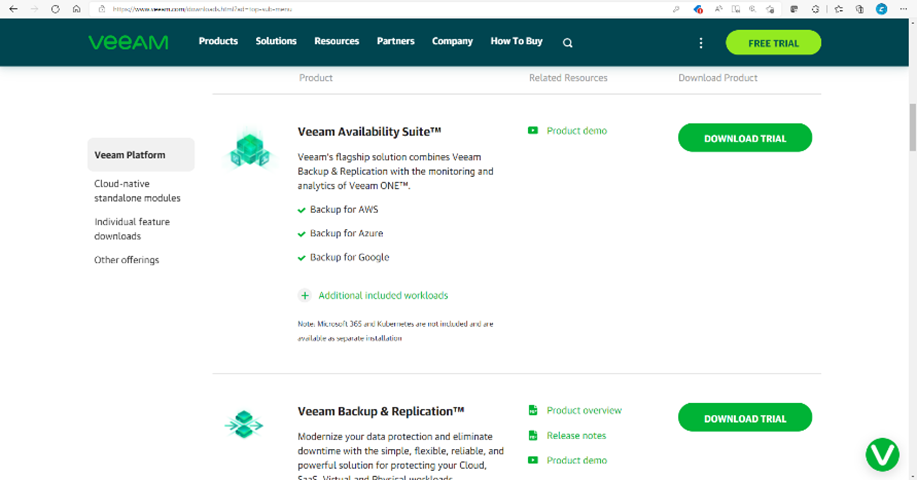Click the 'Download Product' column header
Image resolution: width=917 pixels, height=480 pixels.
click(x=718, y=78)
